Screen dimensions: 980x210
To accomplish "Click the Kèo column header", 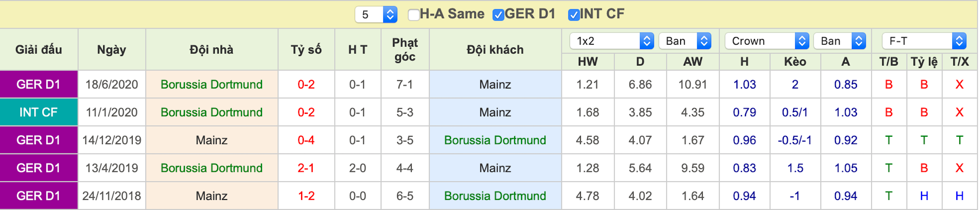I will point(795,62).
